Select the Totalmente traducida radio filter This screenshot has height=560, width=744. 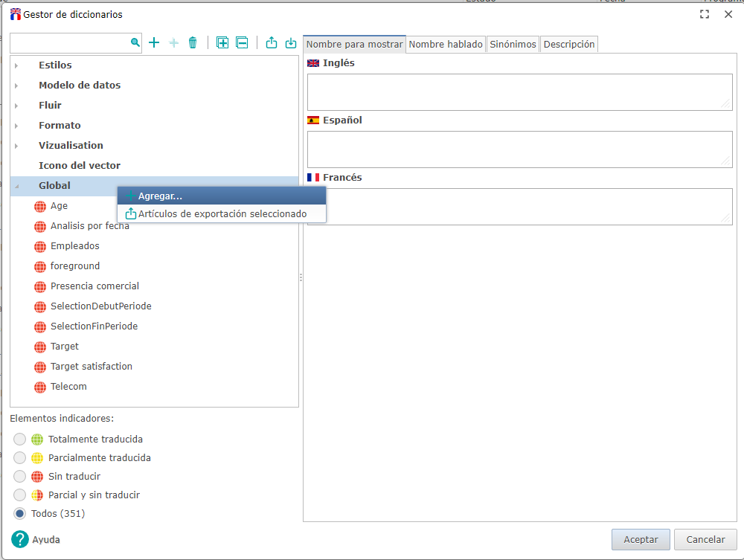(x=20, y=440)
